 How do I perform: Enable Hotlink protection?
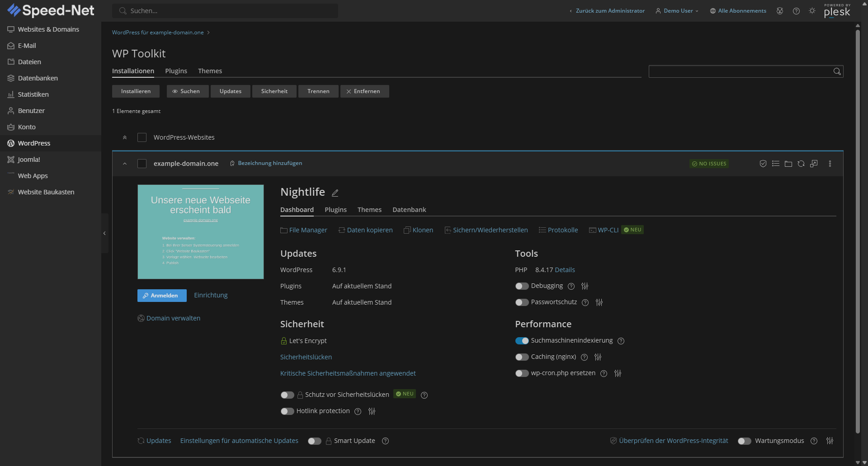[x=287, y=411]
